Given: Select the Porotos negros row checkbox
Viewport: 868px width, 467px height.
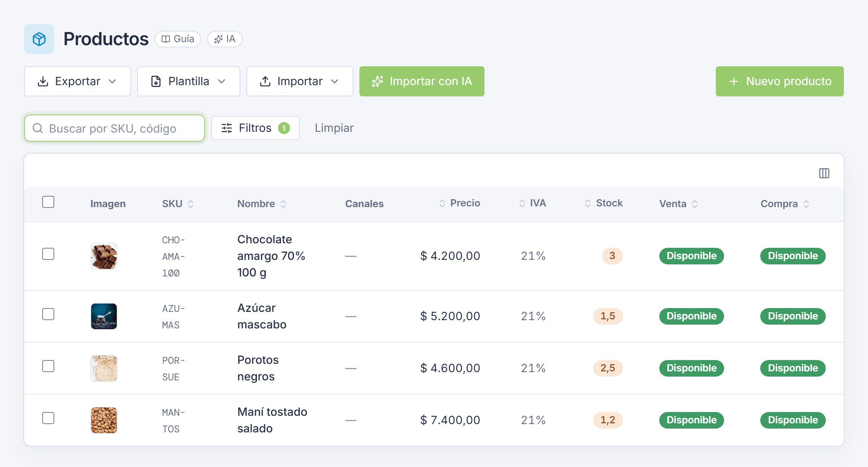Looking at the screenshot, I should click(48, 366).
